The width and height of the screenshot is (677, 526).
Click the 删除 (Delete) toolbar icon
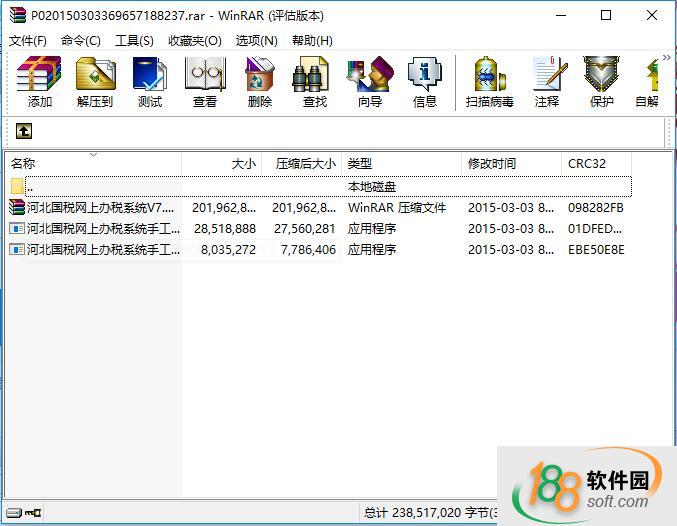click(260, 81)
